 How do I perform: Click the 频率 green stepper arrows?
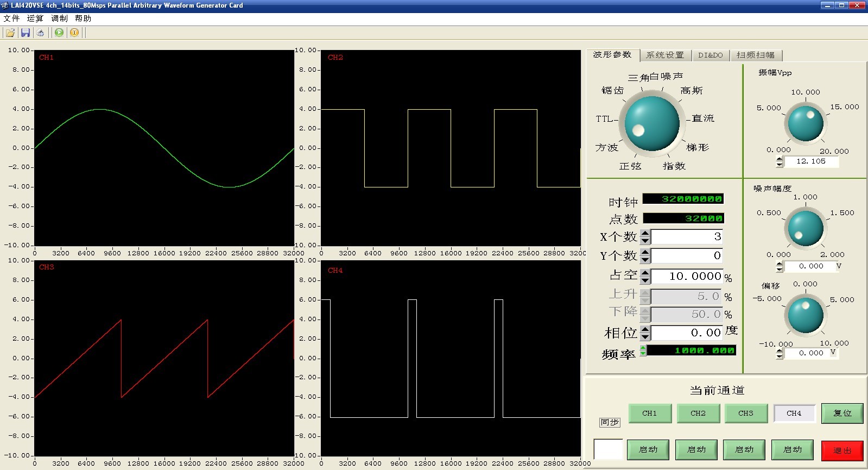(x=643, y=350)
